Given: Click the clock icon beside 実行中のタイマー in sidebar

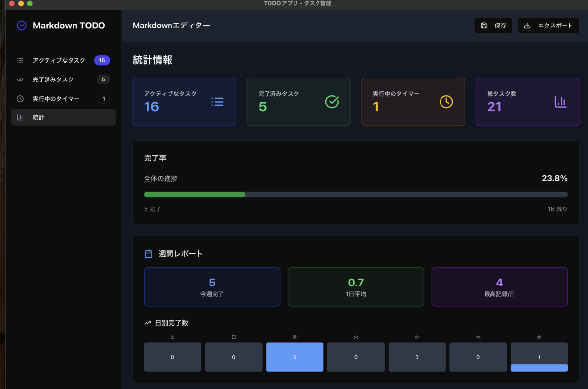Looking at the screenshot, I should pyautogui.click(x=20, y=99).
